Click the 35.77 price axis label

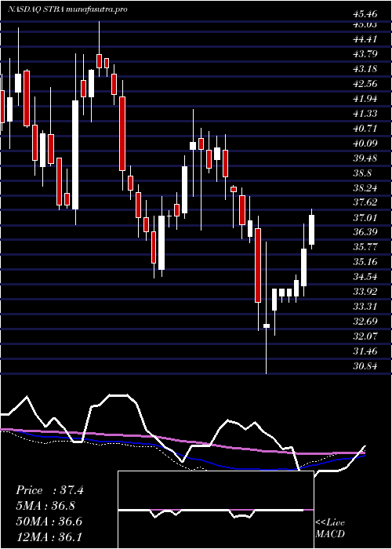pyautogui.click(x=365, y=247)
